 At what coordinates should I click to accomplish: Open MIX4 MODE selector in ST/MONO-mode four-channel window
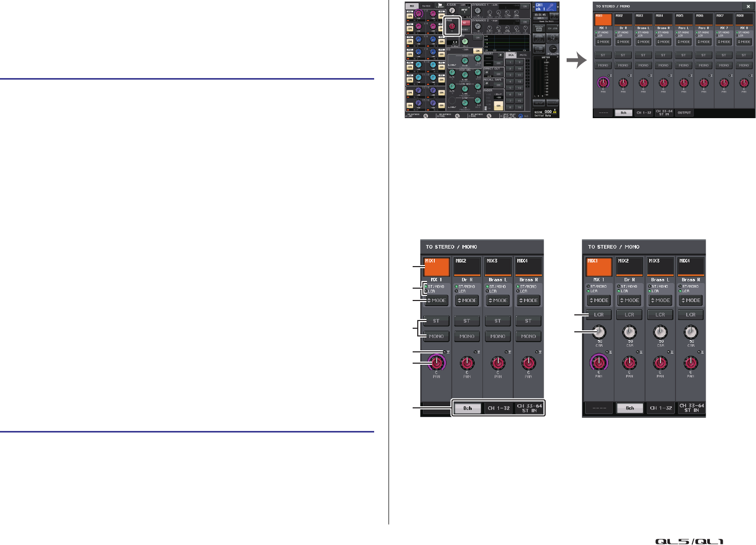coord(529,300)
